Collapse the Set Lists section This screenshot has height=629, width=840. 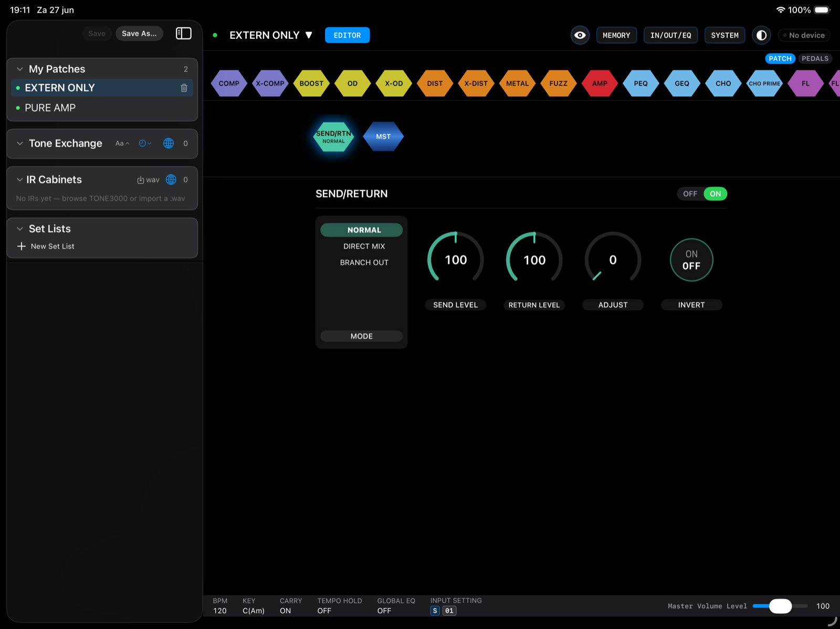coord(20,229)
